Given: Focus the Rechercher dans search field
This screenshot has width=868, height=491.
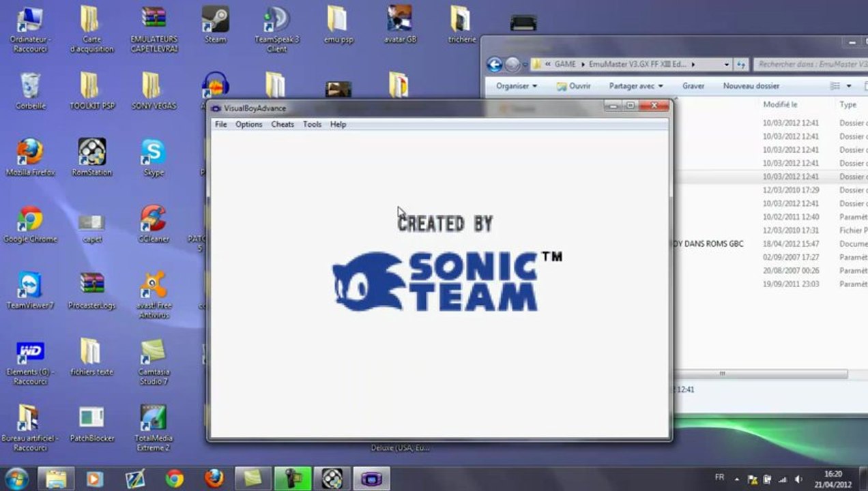Looking at the screenshot, I should pos(811,64).
